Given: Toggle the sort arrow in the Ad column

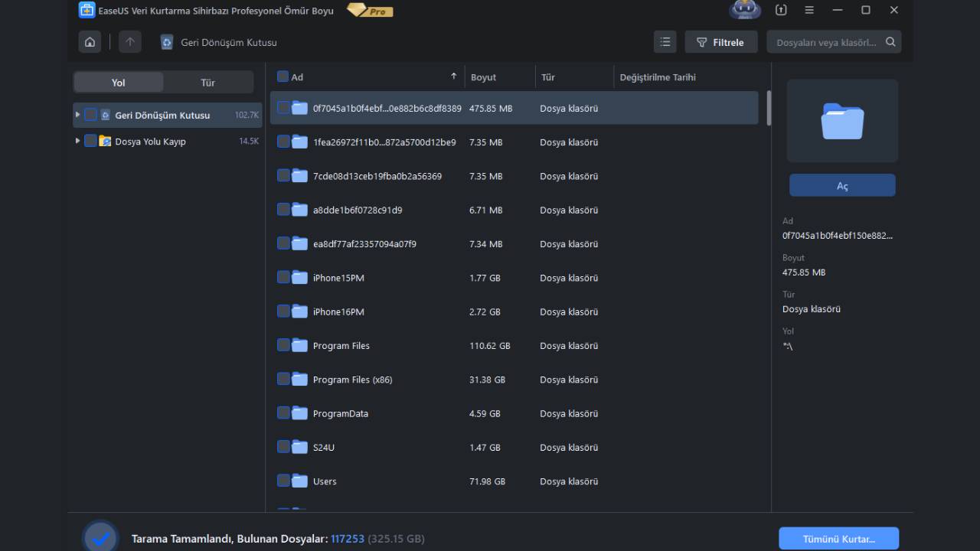Looking at the screenshot, I should click(453, 77).
